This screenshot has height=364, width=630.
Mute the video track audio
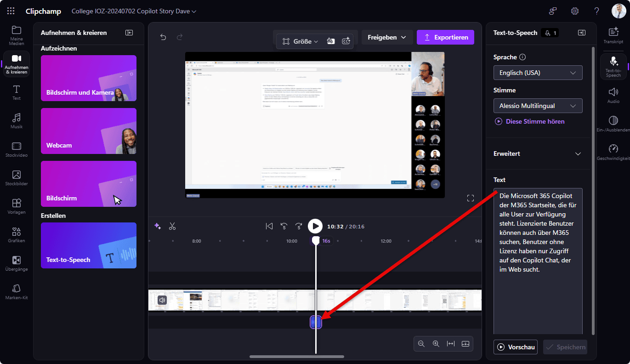tap(162, 300)
